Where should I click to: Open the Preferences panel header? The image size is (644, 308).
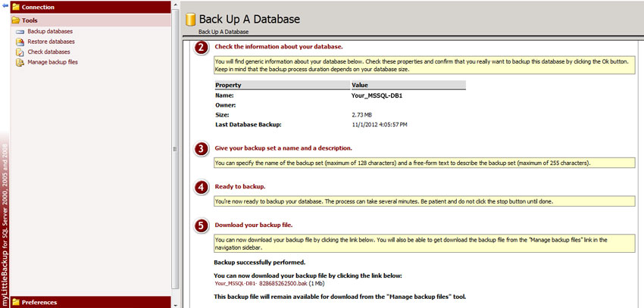[x=90, y=302]
